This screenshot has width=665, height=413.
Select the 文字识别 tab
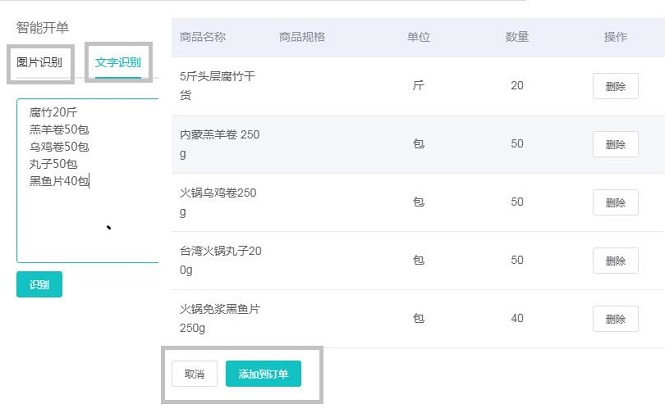[118, 62]
